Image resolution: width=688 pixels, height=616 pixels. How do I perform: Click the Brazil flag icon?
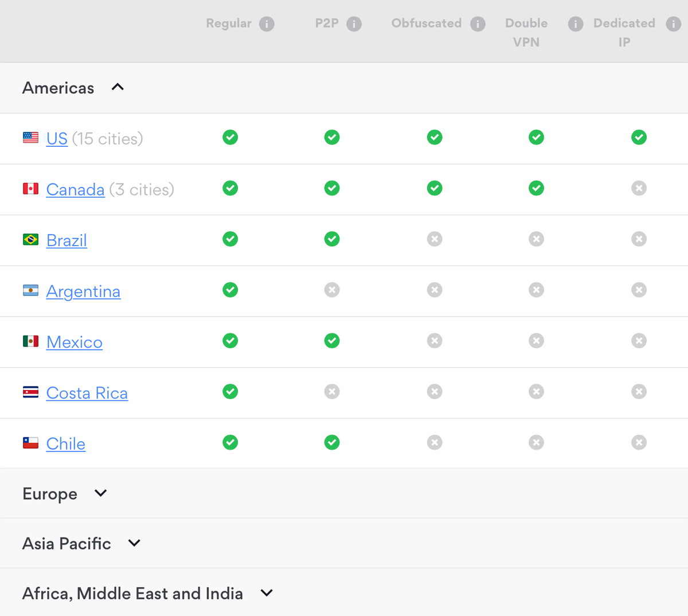pos(30,239)
